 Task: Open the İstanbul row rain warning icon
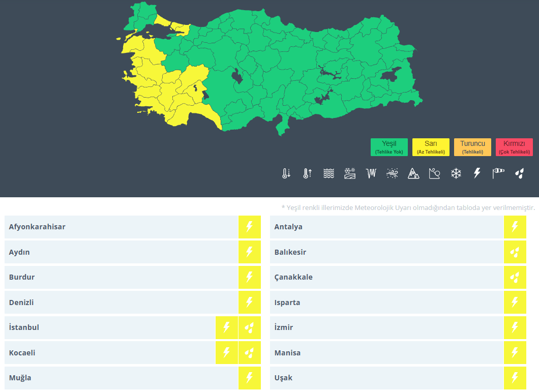click(250, 327)
